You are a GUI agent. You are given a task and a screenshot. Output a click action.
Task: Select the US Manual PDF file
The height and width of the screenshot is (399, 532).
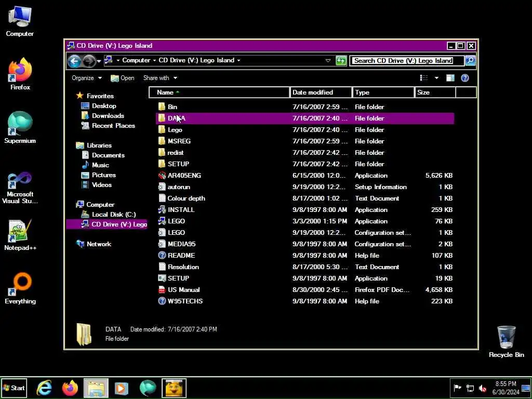coord(304,290)
